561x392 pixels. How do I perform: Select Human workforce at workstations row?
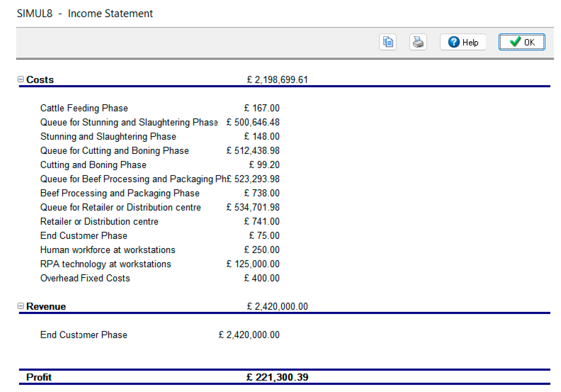click(160, 250)
